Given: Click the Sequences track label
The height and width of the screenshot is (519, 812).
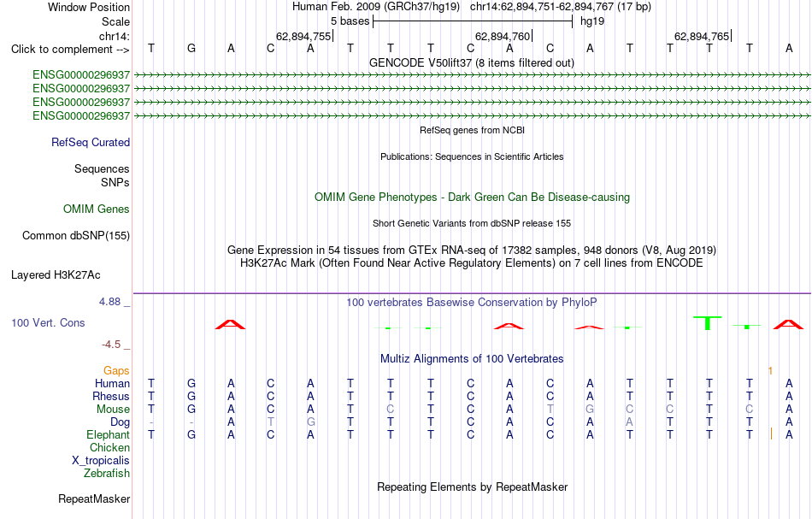Looking at the screenshot, I should (x=102, y=168).
